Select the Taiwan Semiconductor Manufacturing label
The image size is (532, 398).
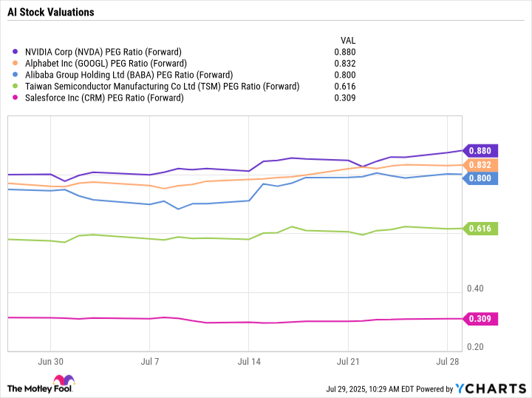tap(162, 87)
